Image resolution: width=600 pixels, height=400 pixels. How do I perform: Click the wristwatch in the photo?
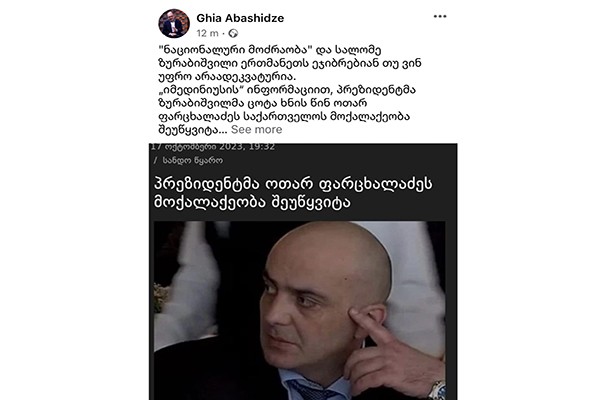click(x=437, y=390)
